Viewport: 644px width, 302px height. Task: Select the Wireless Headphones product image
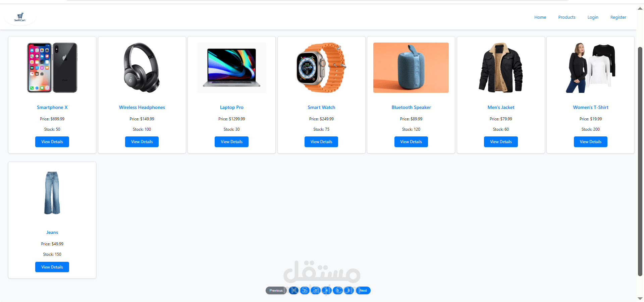142,68
